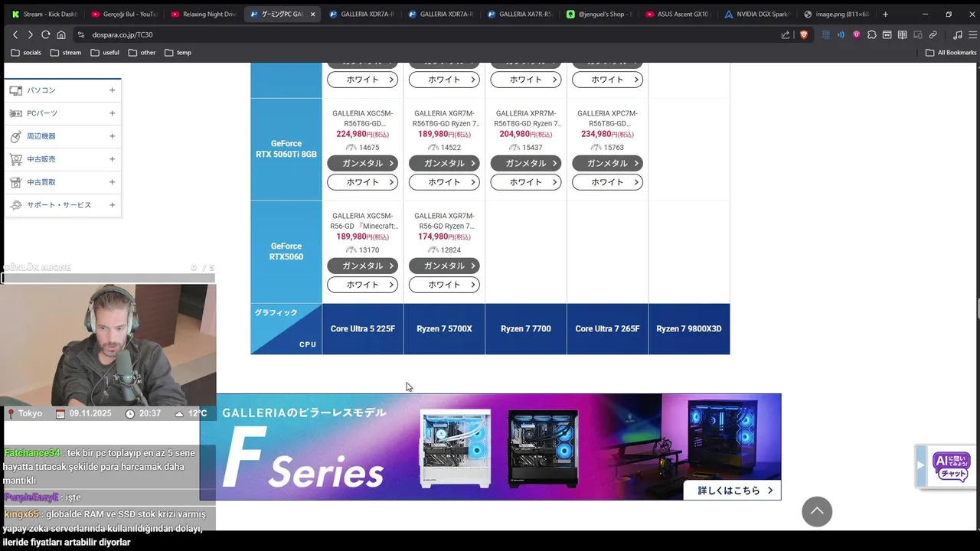The height and width of the screenshot is (551, 980).
Task: View site information for dospara.co.jp
Action: tap(80, 34)
